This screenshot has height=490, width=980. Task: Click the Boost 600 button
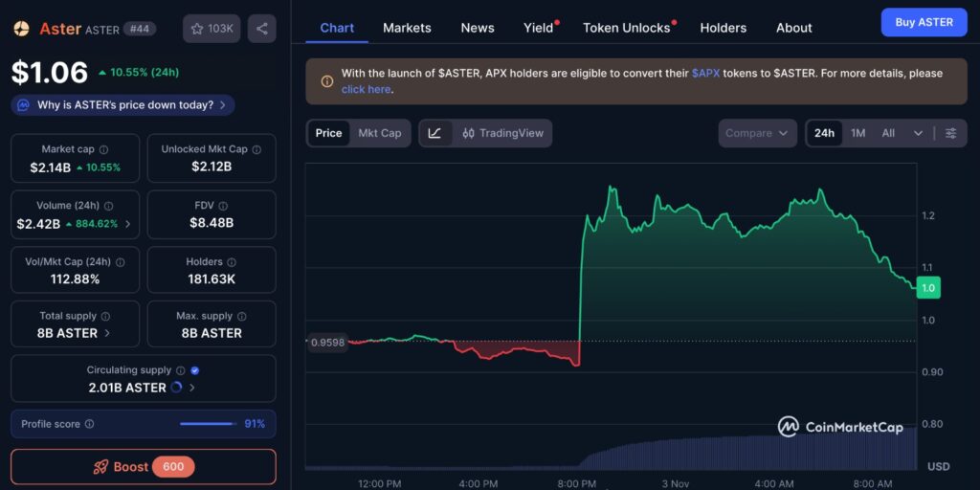tap(144, 467)
